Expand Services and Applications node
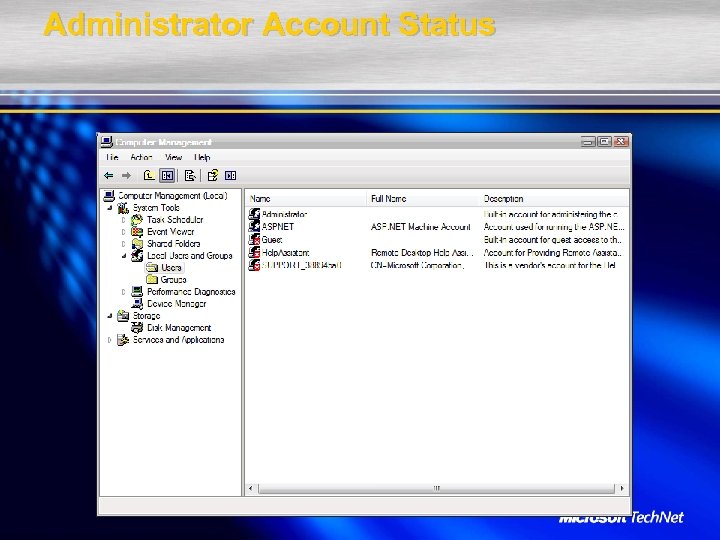This screenshot has width=720, height=540. tap(109, 340)
